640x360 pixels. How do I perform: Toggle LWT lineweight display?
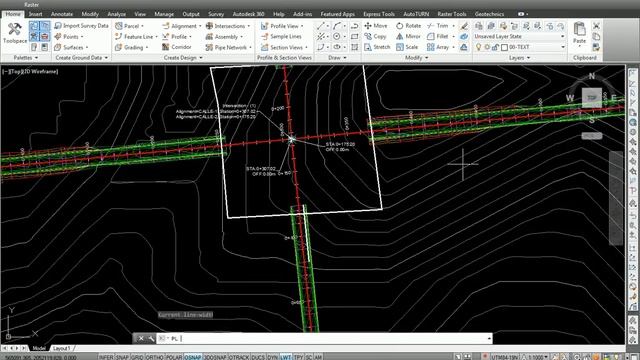pyautogui.click(x=286, y=357)
